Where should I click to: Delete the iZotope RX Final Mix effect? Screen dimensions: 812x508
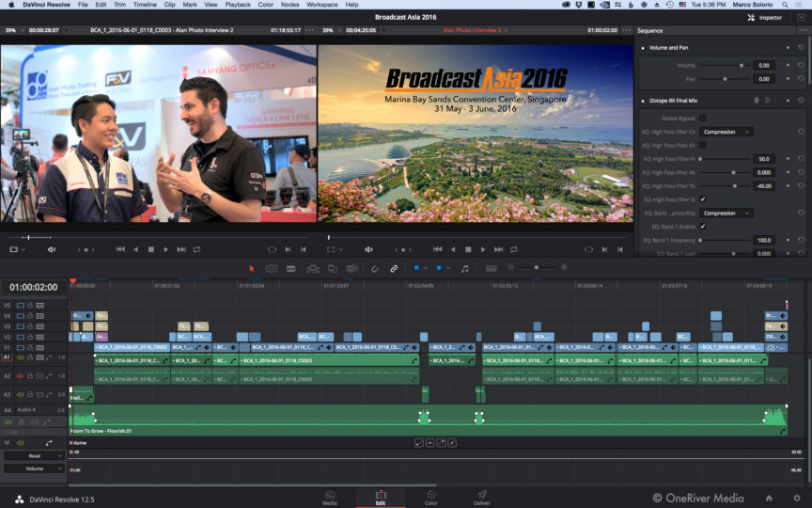point(756,101)
